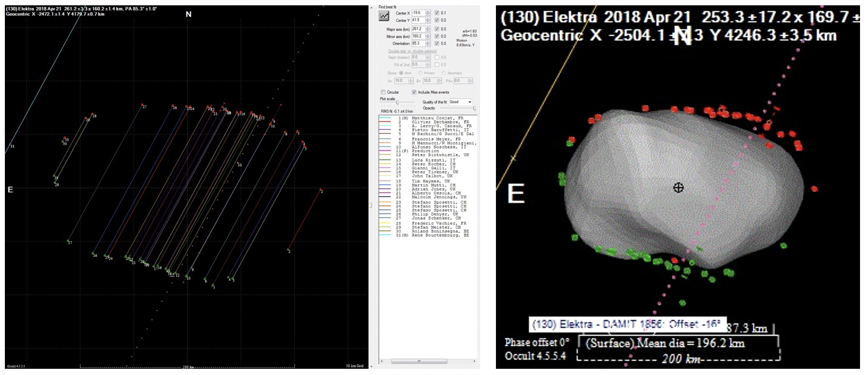Select the Prediction entry in the observer list
The height and width of the screenshot is (375, 868).
click(x=425, y=151)
